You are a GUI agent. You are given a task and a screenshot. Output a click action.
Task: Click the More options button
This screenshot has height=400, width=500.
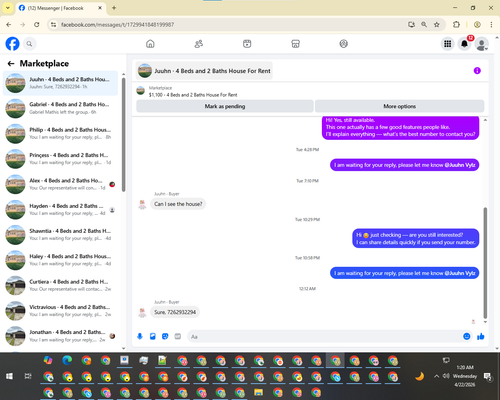[399, 106]
